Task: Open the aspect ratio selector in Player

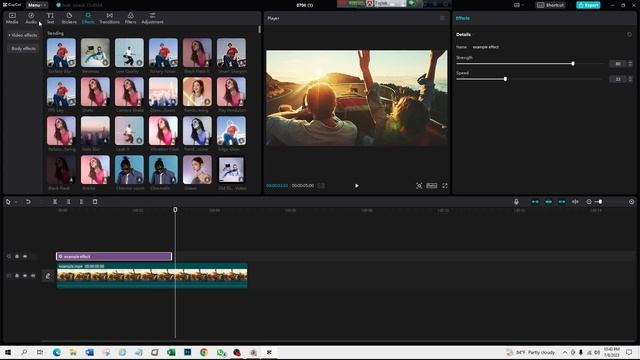Action: [x=432, y=186]
